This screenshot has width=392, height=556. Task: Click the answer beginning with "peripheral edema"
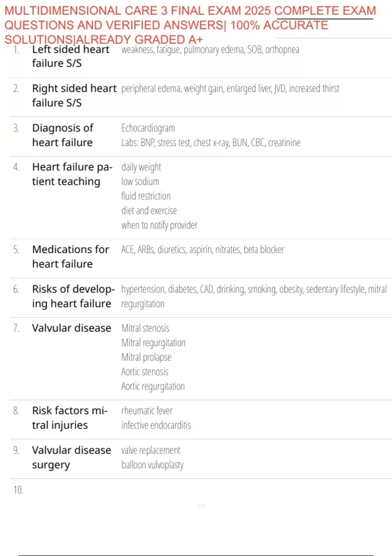[x=230, y=89]
